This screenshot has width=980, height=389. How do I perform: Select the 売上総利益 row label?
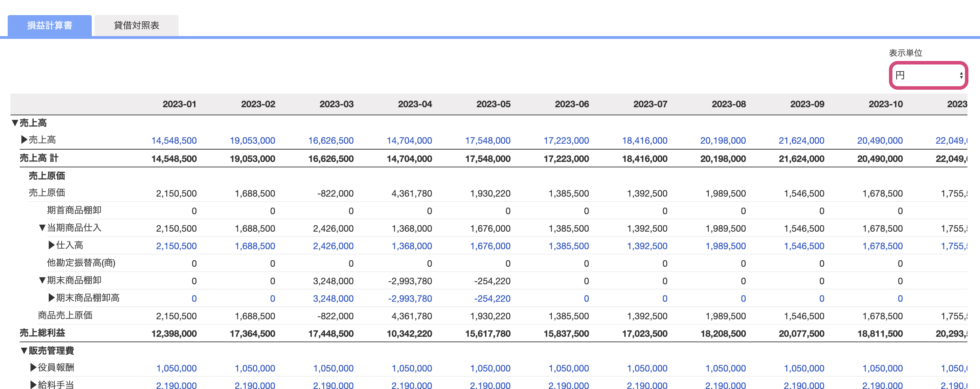42,333
